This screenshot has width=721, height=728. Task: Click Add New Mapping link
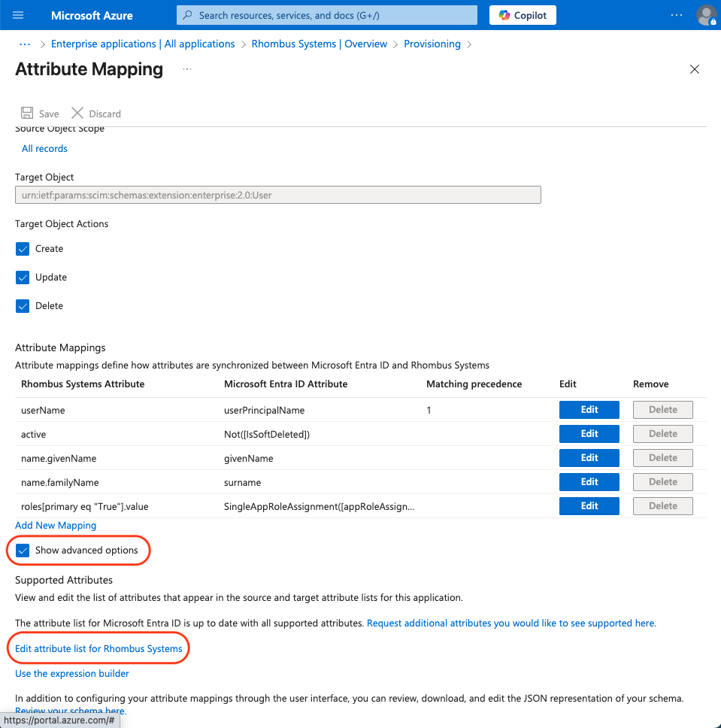(x=56, y=526)
